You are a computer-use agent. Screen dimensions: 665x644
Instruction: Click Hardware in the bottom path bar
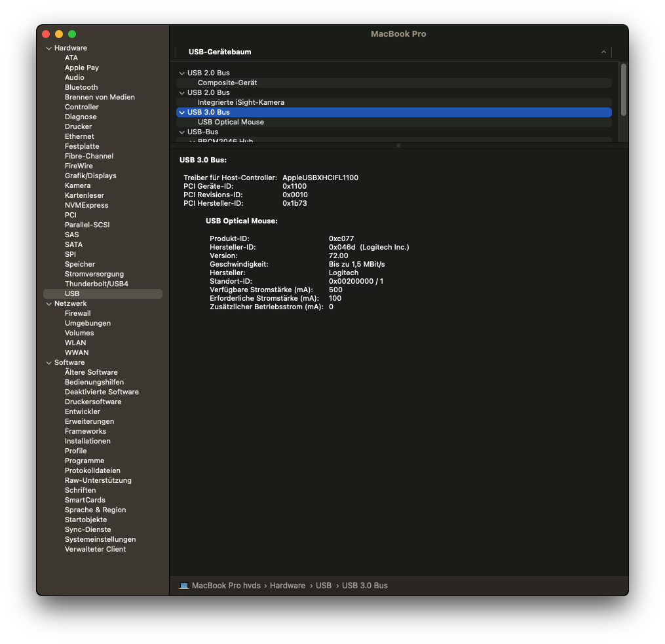(288, 586)
